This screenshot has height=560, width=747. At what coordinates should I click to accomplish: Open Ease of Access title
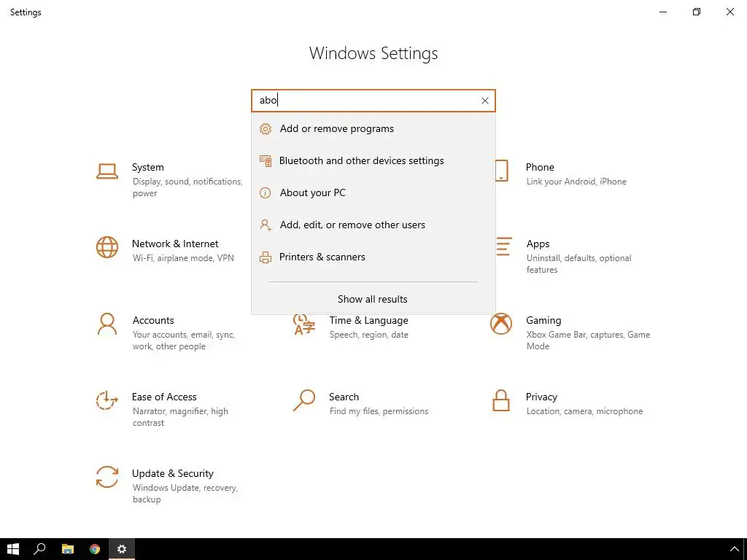pos(164,397)
